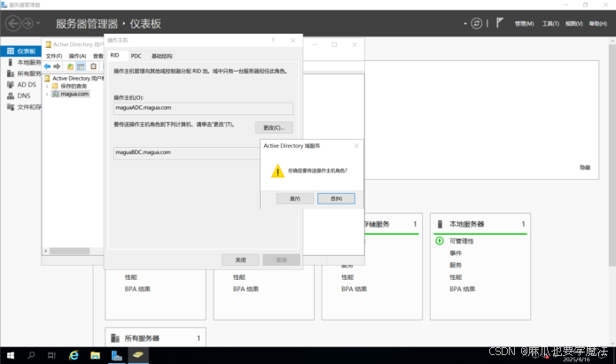Click the green manageability status icon in 本地服务器 tile
616x364 pixels.
(x=440, y=241)
